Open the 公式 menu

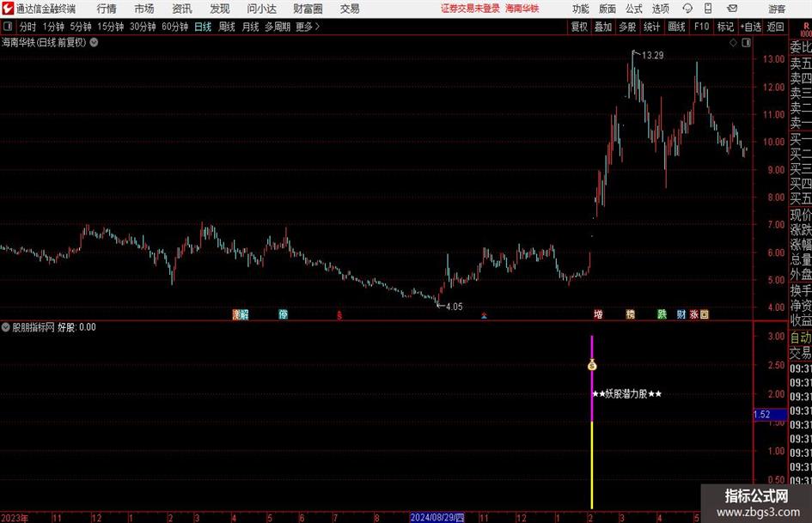coord(634,9)
